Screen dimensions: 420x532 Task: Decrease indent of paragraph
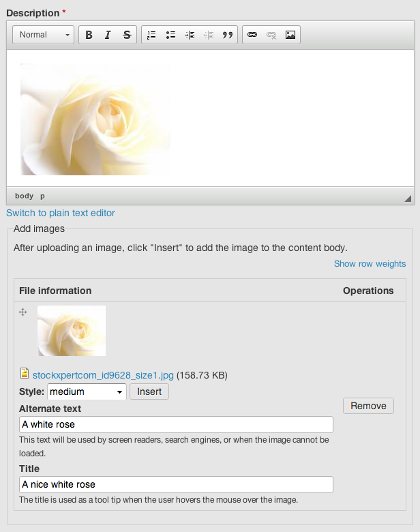pos(209,35)
